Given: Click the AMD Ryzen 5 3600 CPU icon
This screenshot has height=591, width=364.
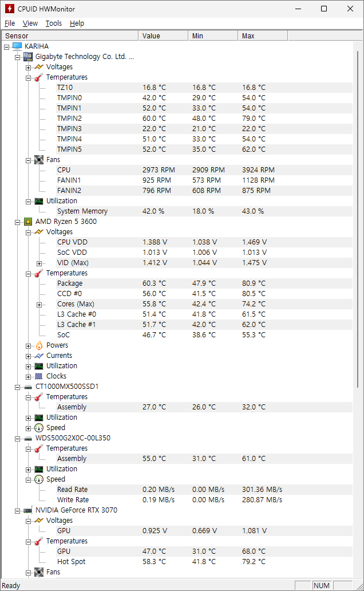Looking at the screenshot, I should (x=28, y=222).
